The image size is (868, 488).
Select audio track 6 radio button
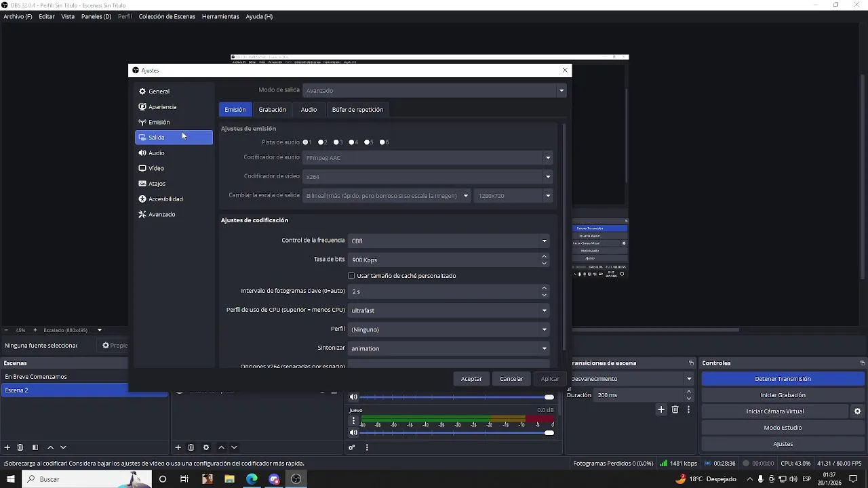tap(382, 142)
